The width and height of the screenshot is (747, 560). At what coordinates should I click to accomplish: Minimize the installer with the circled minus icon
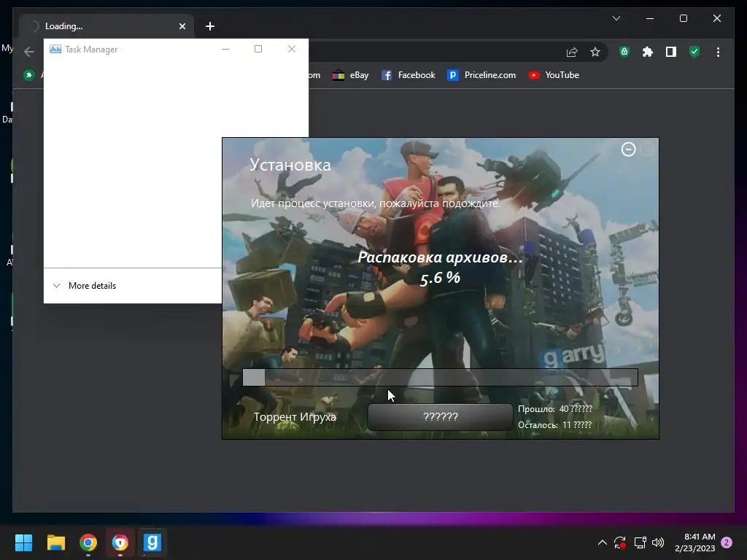click(x=628, y=149)
